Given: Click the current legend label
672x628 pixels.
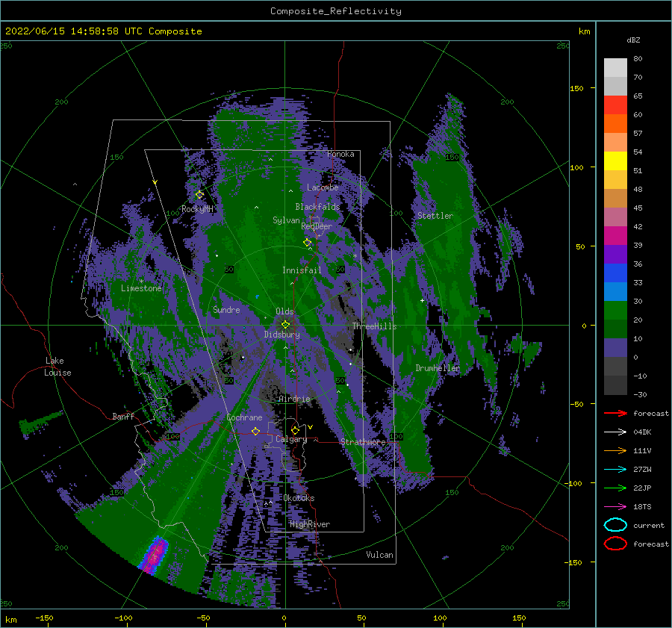Looking at the screenshot, I should [649, 526].
